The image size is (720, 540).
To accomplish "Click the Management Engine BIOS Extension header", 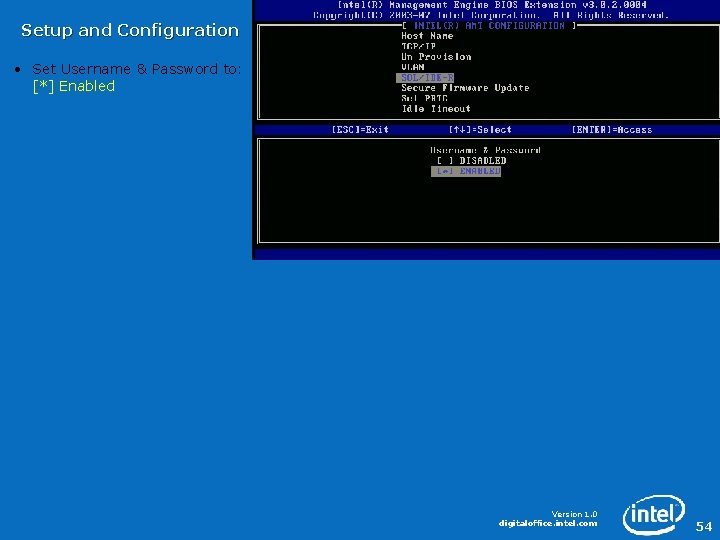I will click(492, 5).
